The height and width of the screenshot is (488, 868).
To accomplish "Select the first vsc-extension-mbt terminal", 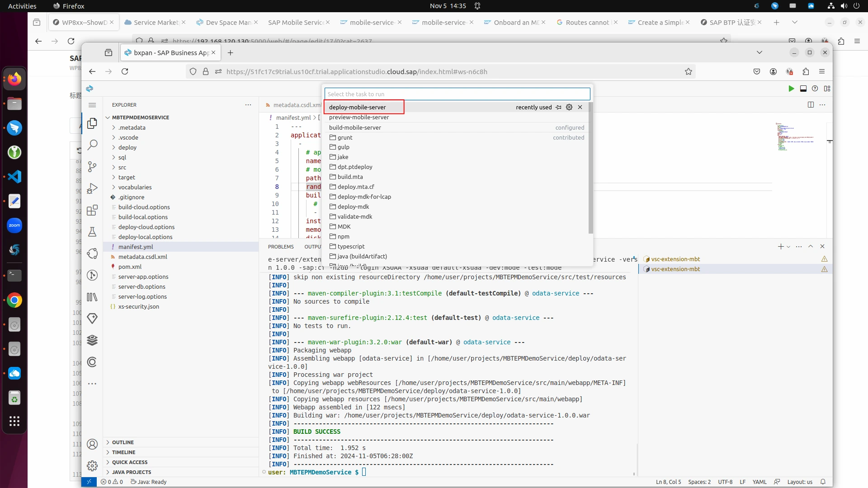I will click(735, 259).
